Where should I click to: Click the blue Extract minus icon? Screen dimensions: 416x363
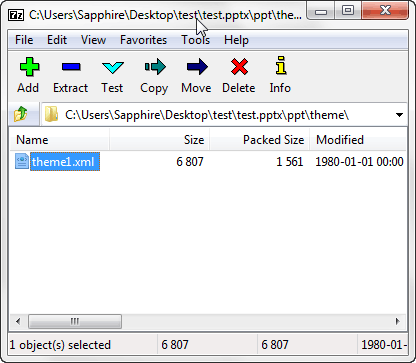click(x=71, y=67)
